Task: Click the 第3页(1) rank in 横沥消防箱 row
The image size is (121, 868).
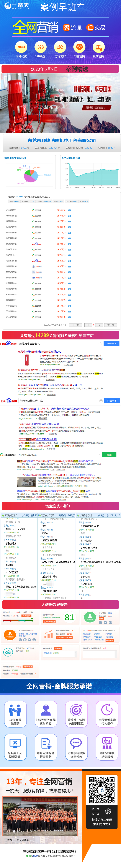Action: (x=62, y=244)
